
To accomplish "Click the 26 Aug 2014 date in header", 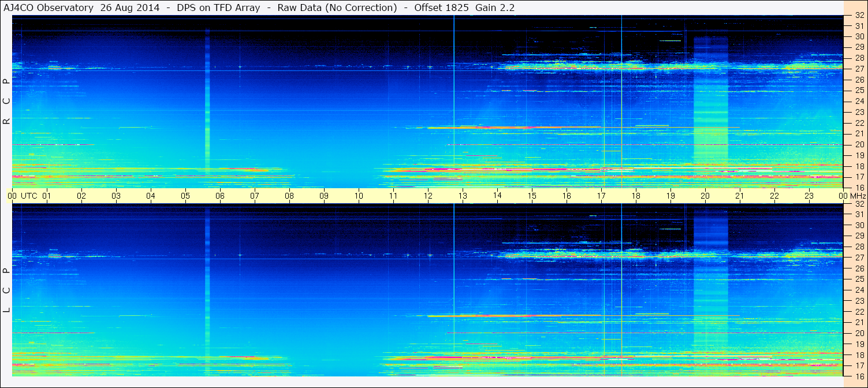I will pos(128,8).
